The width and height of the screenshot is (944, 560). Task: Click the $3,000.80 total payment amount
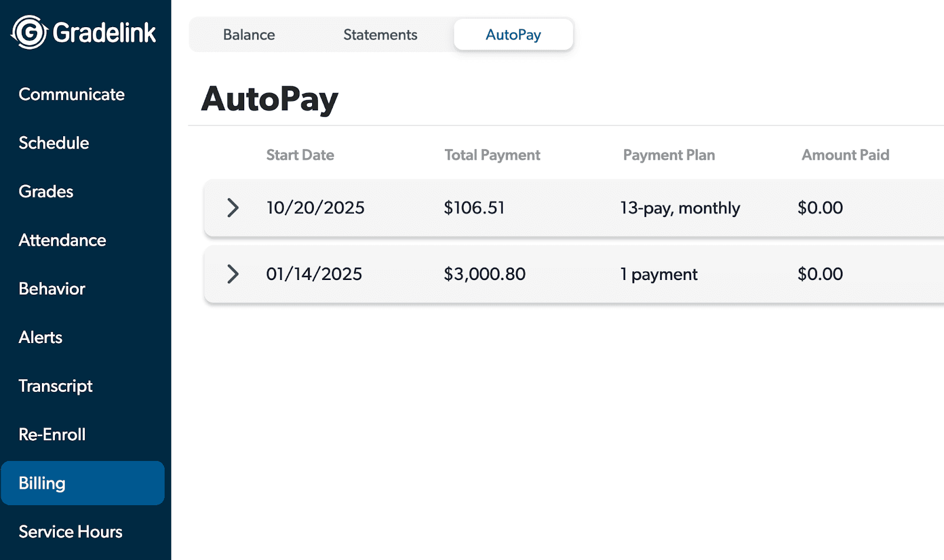tap(484, 274)
